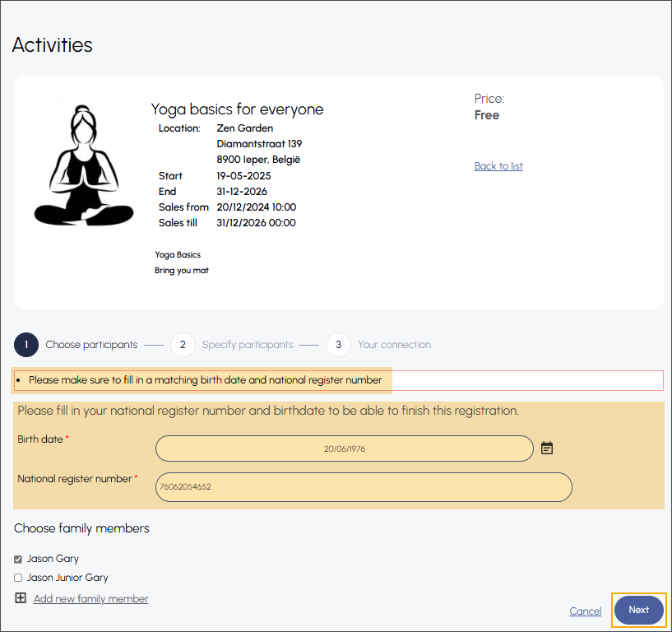This screenshot has height=632, width=672.
Task: Click the plus icon for adding family member
Action: click(21, 598)
